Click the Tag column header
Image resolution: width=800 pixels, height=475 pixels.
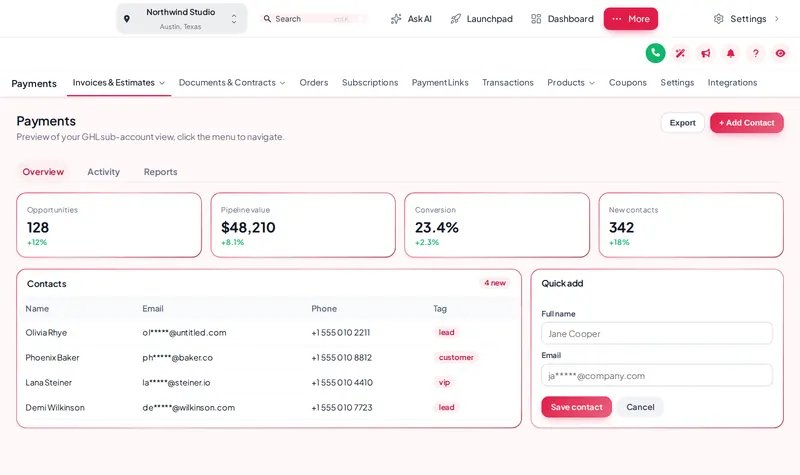pyautogui.click(x=440, y=309)
